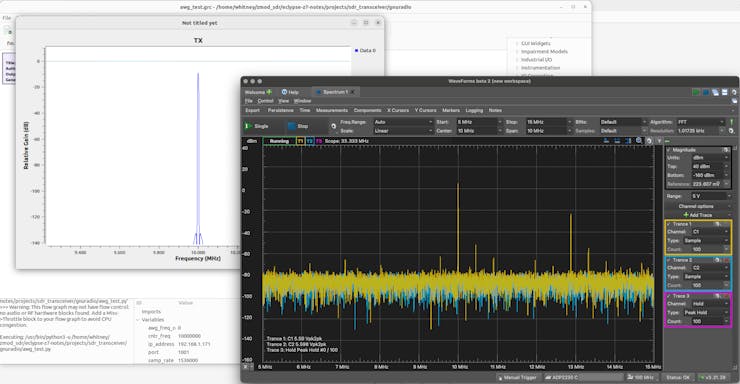The image size is (740, 384).
Task: Open the Range dropdown set to 5 V
Action: tap(711, 196)
